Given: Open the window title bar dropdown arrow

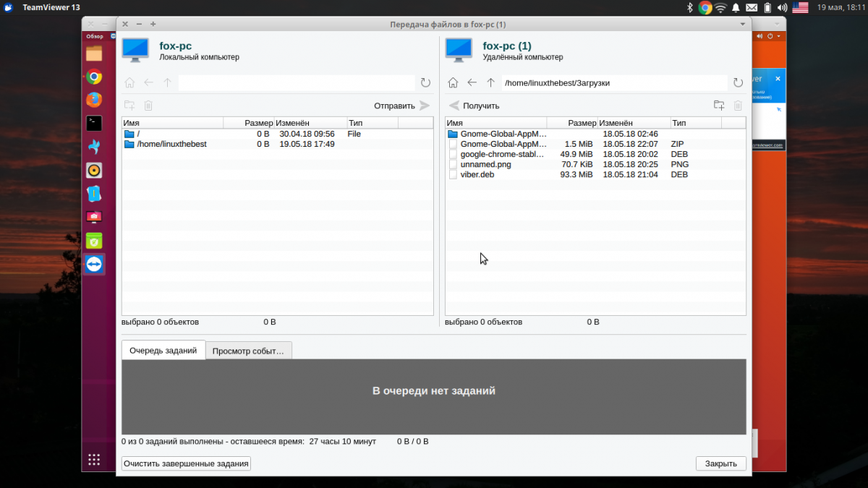Looking at the screenshot, I should coord(743,24).
